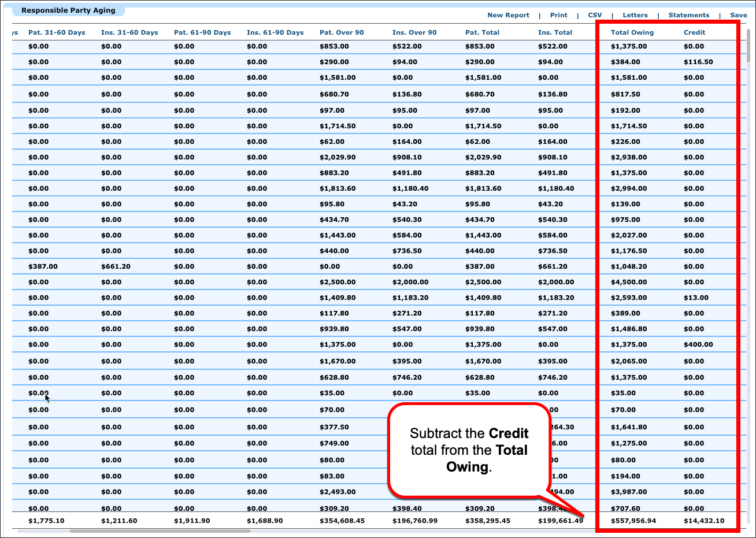Sort by Pat. Over 90 column header
Screen dimensions: 756x538
342,32
